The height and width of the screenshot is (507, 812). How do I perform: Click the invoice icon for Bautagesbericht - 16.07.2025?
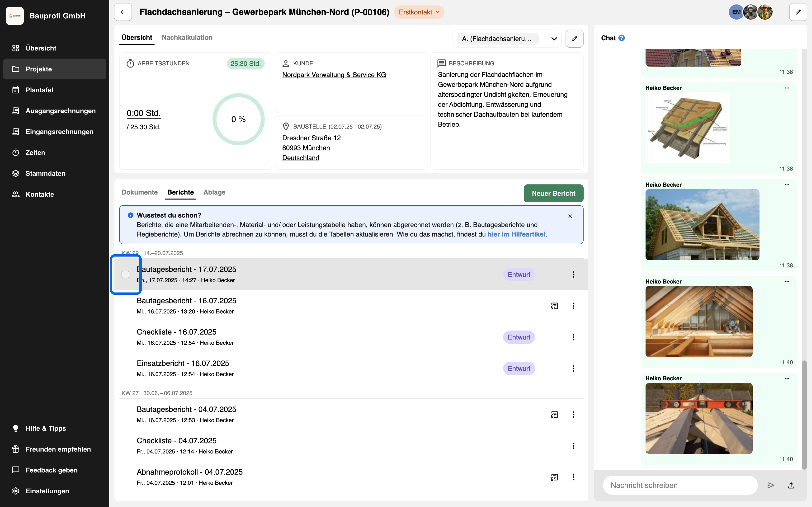click(554, 306)
